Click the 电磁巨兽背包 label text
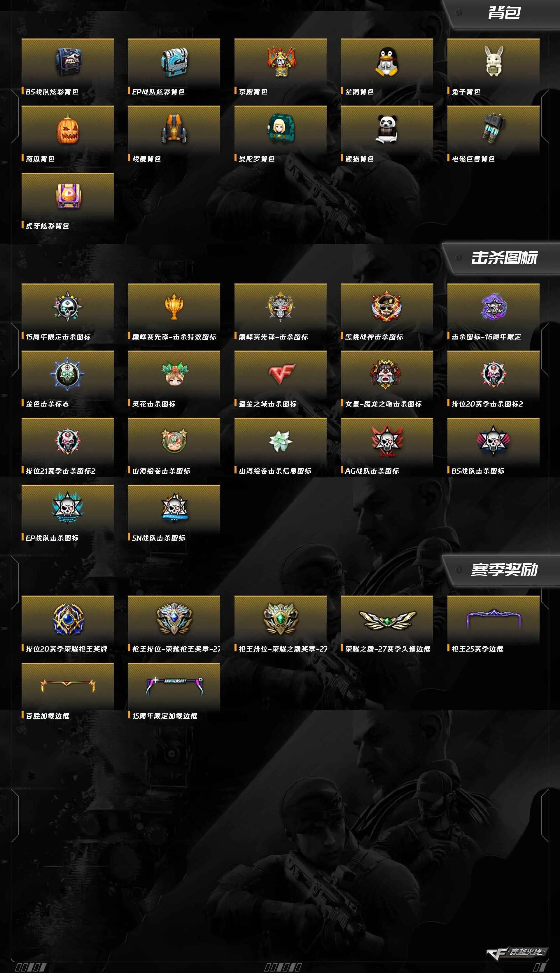 coord(473,159)
